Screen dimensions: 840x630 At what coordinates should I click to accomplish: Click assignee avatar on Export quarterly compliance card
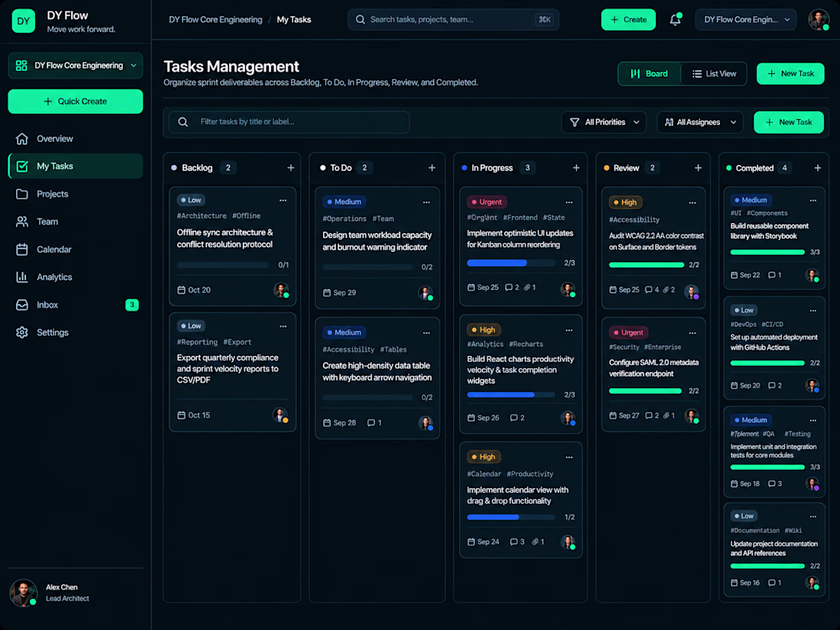(x=280, y=415)
